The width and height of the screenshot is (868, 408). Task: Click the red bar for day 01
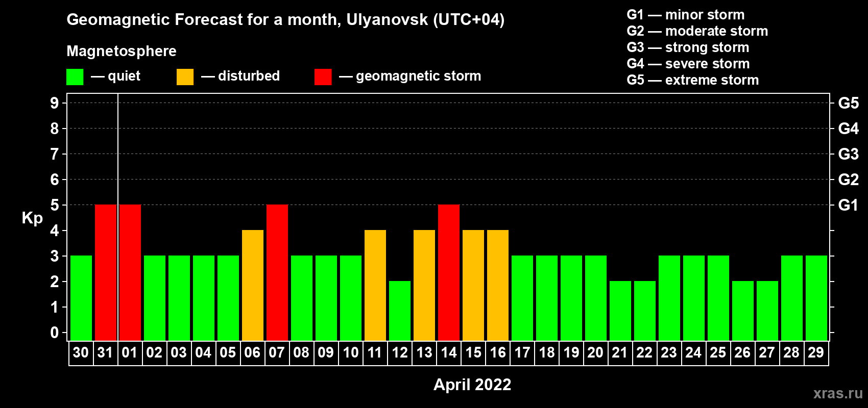(x=130, y=273)
